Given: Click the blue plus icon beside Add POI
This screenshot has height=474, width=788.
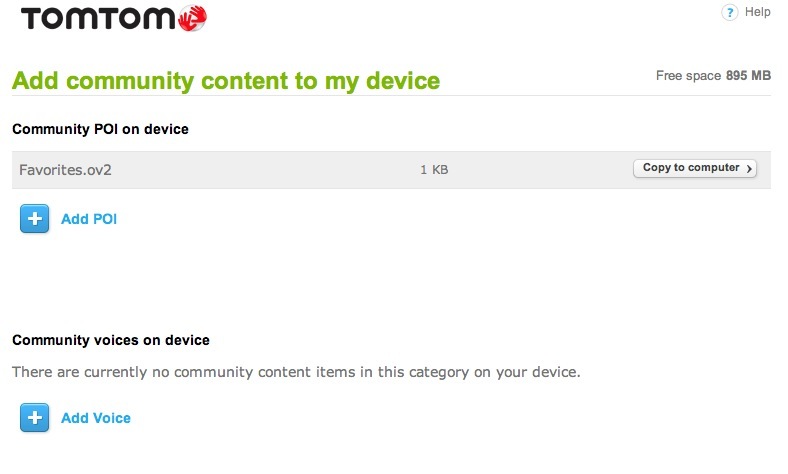Looking at the screenshot, I should [35, 219].
